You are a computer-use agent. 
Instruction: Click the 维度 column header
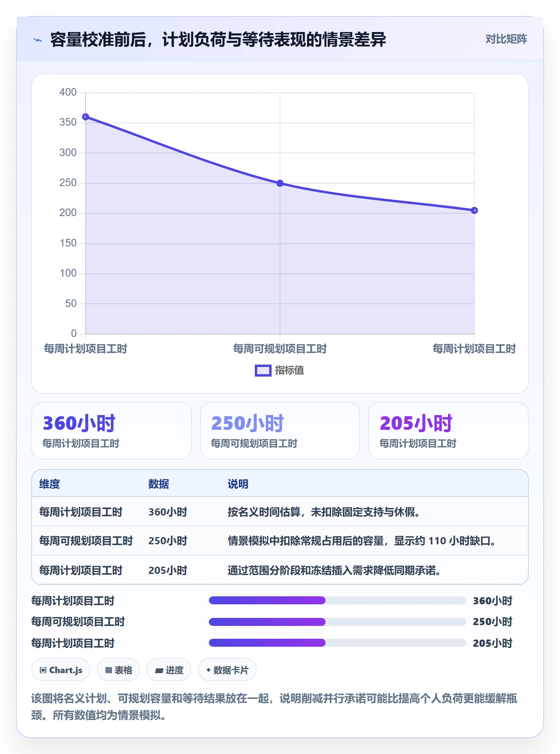[50, 484]
